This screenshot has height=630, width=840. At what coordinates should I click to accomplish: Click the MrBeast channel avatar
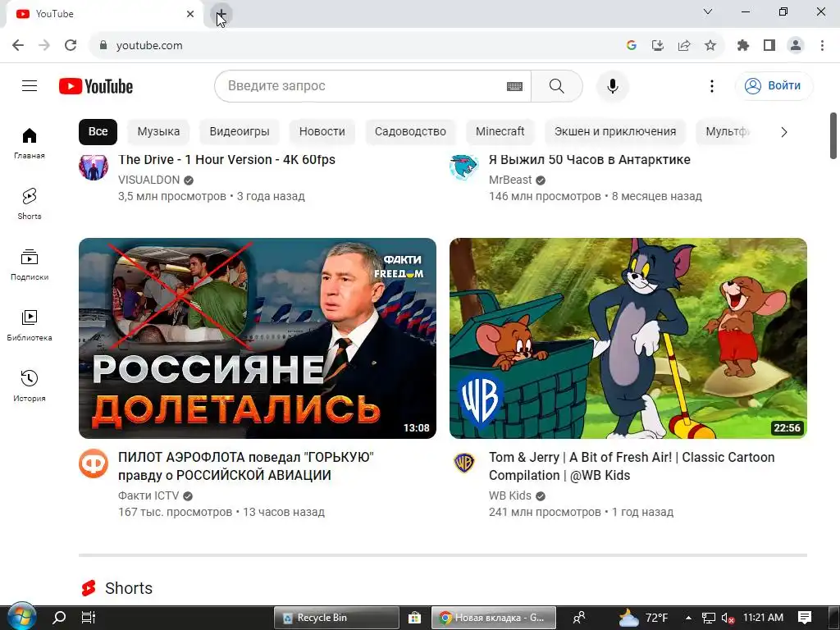tap(464, 166)
